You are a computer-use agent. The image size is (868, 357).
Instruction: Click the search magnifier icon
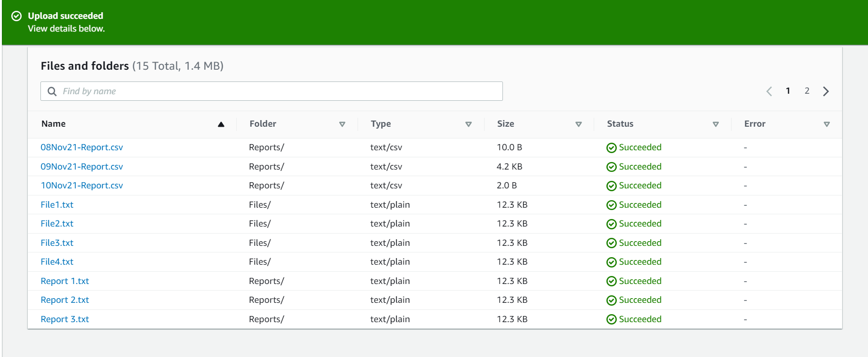(52, 91)
